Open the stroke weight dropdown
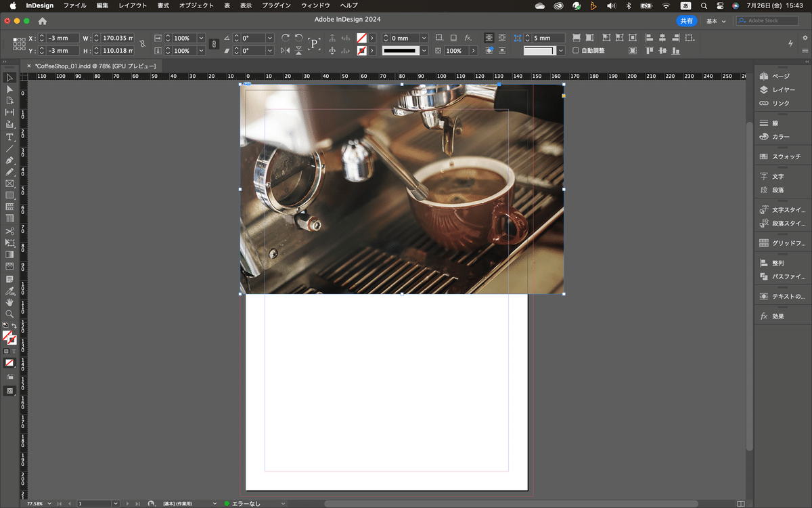812x508 pixels. pyautogui.click(x=424, y=38)
